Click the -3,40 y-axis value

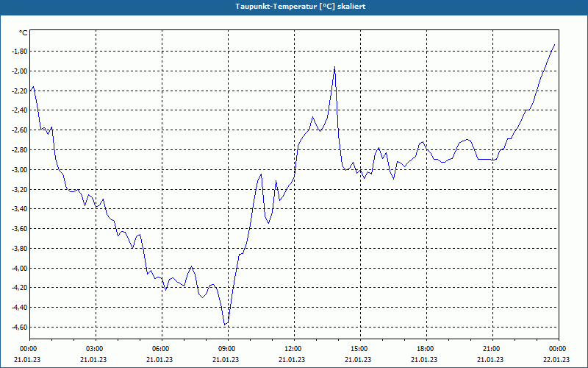(x=20, y=209)
